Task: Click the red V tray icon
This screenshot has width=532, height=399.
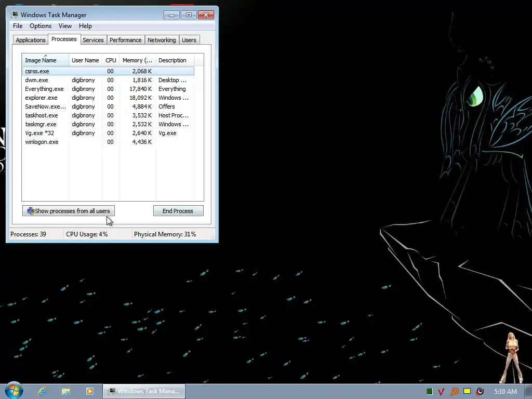Action: [441, 392]
